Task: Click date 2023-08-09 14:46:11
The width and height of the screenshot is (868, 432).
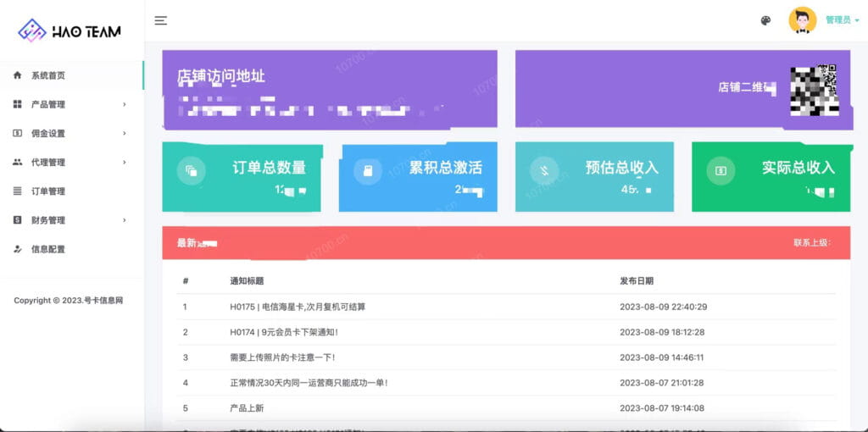Action: click(x=661, y=357)
